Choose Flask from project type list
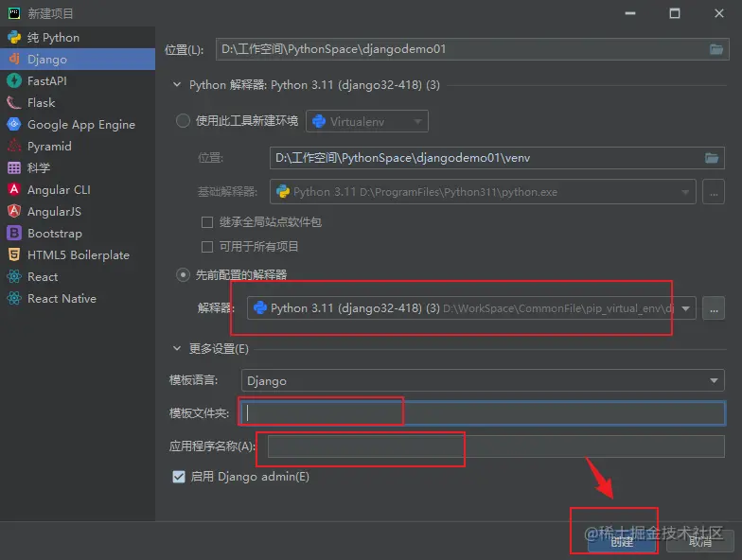Viewport: 742px width, 560px height. [78, 102]
